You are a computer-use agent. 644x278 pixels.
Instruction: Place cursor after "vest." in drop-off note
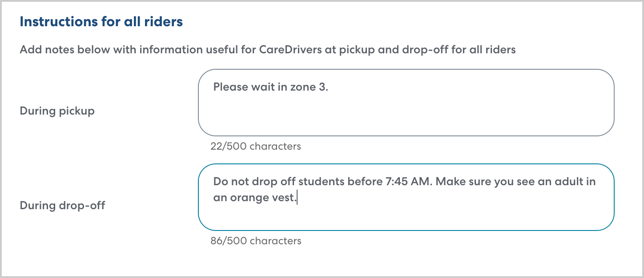297,198
